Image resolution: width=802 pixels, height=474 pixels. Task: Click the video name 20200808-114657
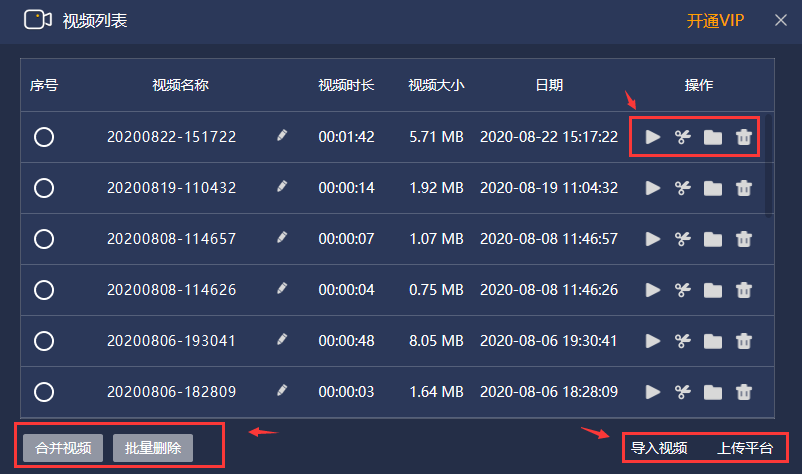point(171,239)
